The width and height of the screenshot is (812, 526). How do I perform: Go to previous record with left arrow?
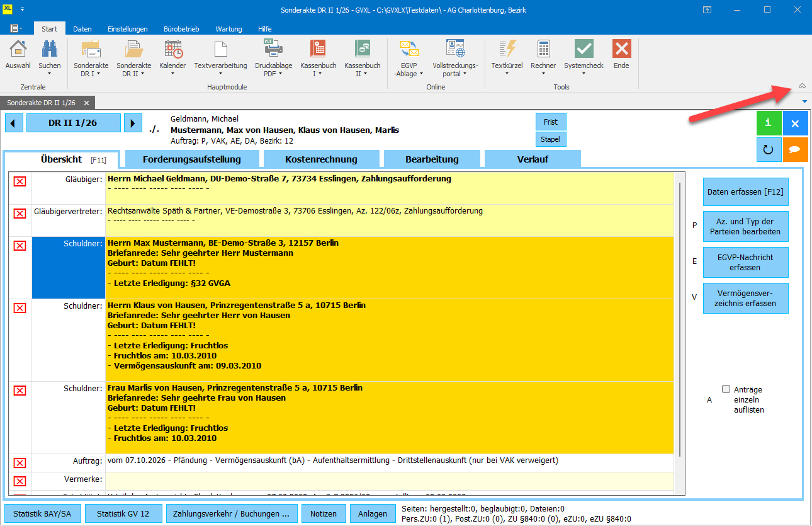[14, 123]
